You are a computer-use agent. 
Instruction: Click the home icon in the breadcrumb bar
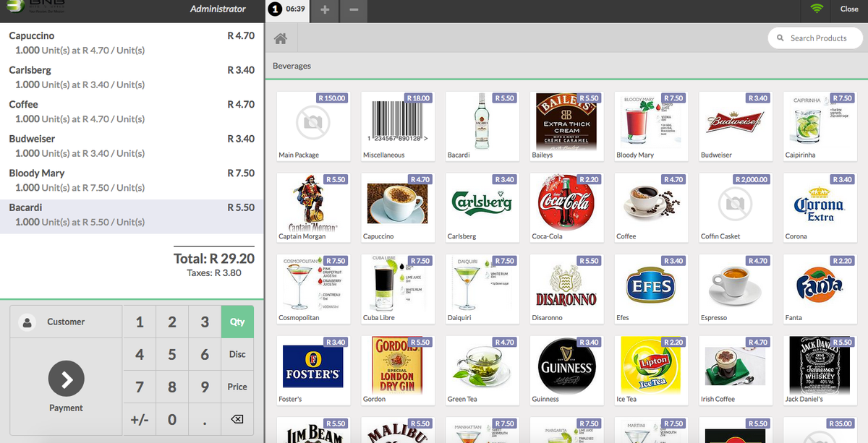(x=281, y=38)
